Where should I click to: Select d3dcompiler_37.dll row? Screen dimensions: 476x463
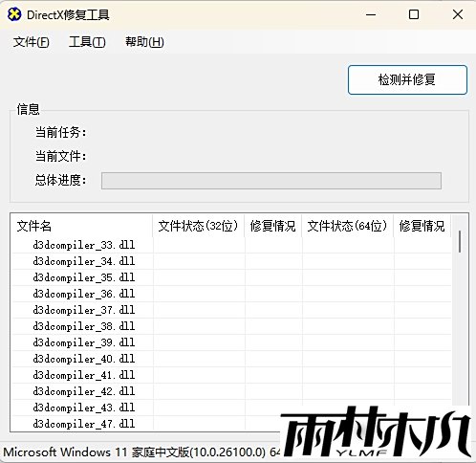[231, 310]
